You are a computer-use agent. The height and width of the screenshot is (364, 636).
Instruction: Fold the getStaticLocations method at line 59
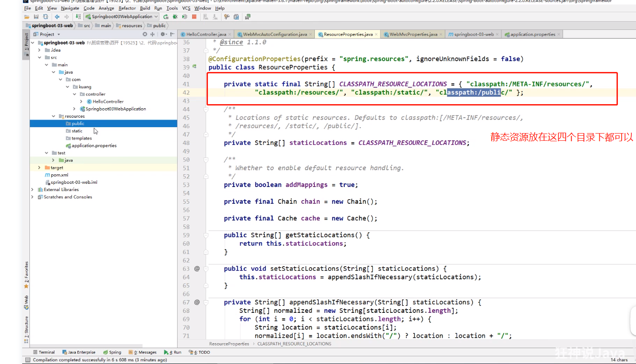pos(206,235)
